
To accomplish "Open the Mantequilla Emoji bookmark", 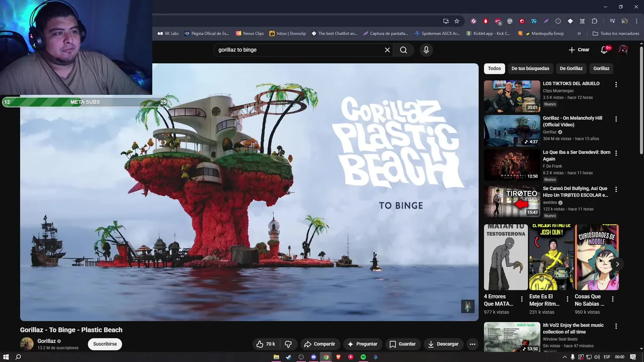I will pyautogui.click(x=541, y=34).
